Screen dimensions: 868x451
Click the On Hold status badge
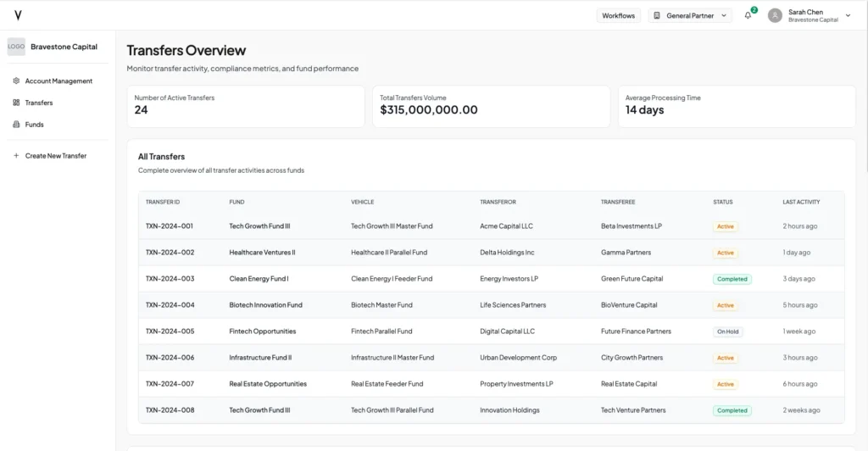[727, 331]
